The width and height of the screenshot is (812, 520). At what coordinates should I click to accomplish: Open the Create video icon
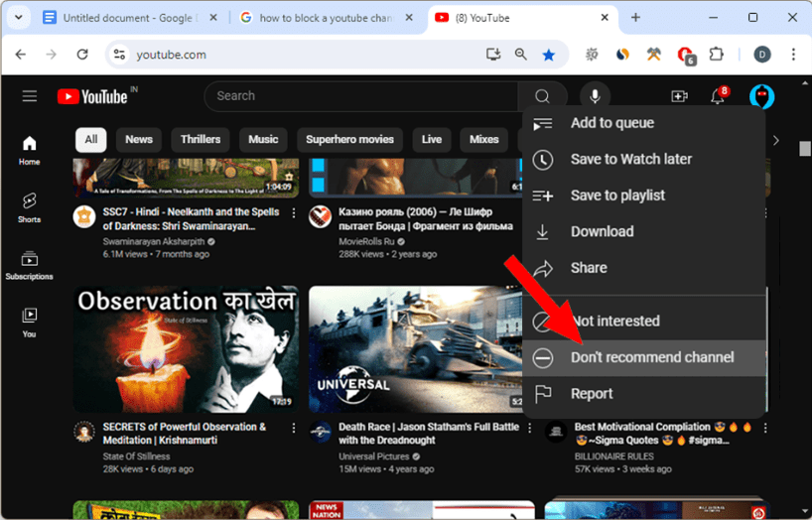(x=679, y=96)
